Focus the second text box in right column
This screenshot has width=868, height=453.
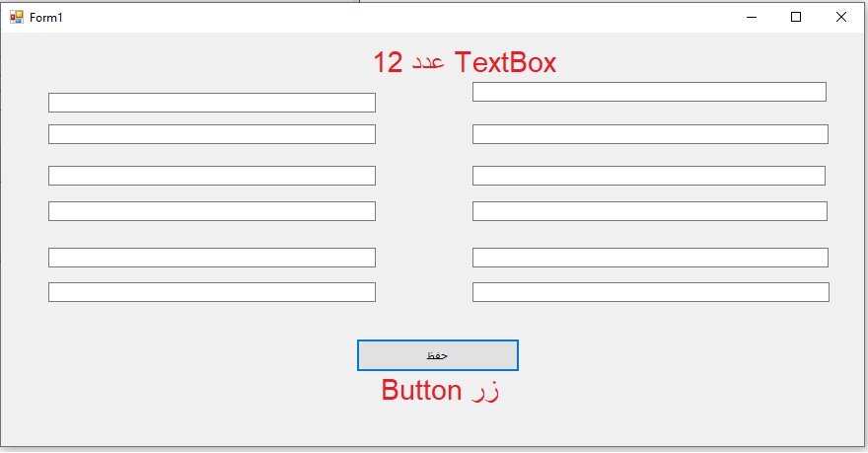[x=649, y=134]
